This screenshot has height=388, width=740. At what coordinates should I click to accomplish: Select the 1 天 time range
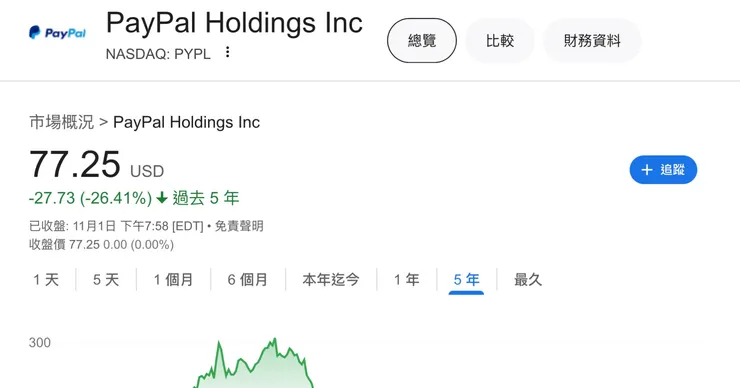click(46, 280)
